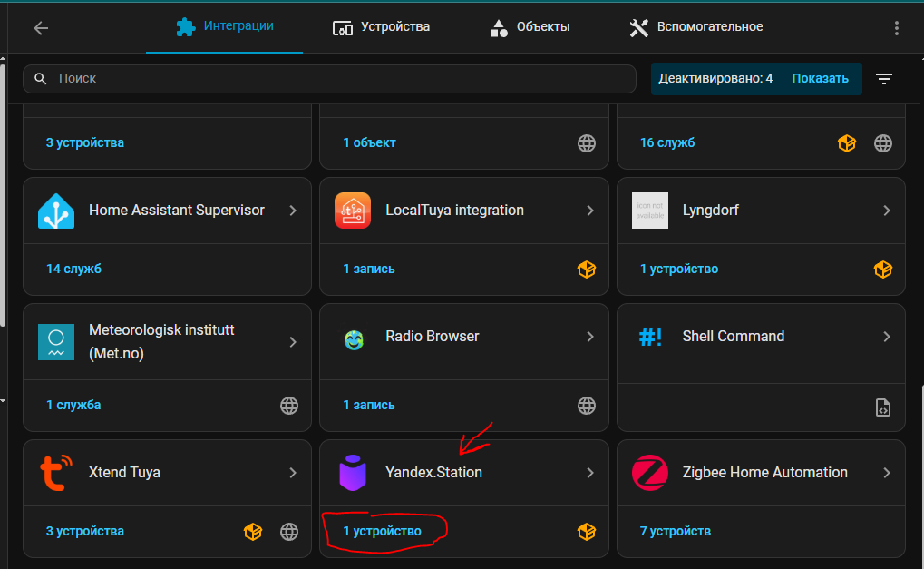Switch to the Объекты tab
The image size is (924, 569).
point(530,27)
